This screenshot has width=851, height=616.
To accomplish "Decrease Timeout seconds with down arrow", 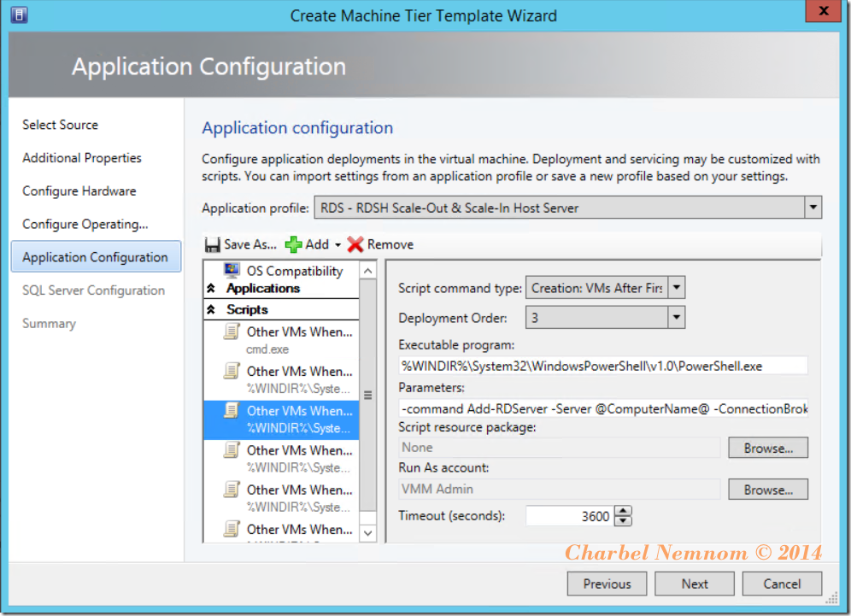I will coord(623,521).
